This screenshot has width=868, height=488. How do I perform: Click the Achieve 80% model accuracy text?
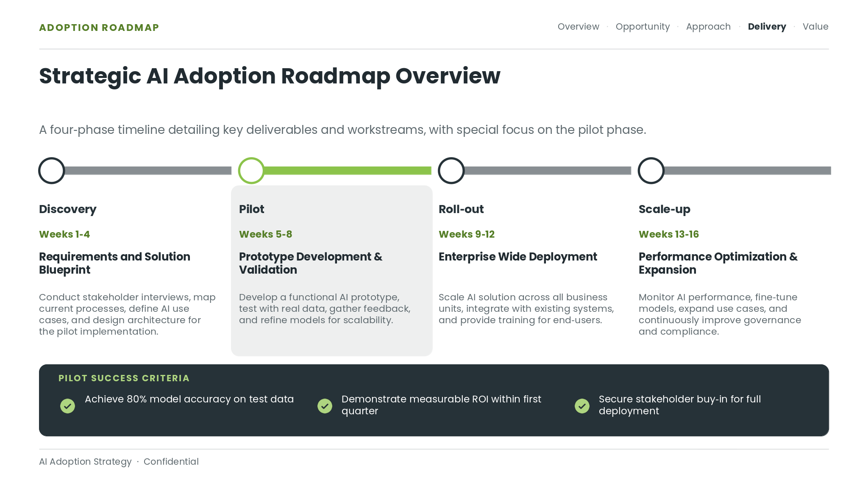click(x=189, y=399)
